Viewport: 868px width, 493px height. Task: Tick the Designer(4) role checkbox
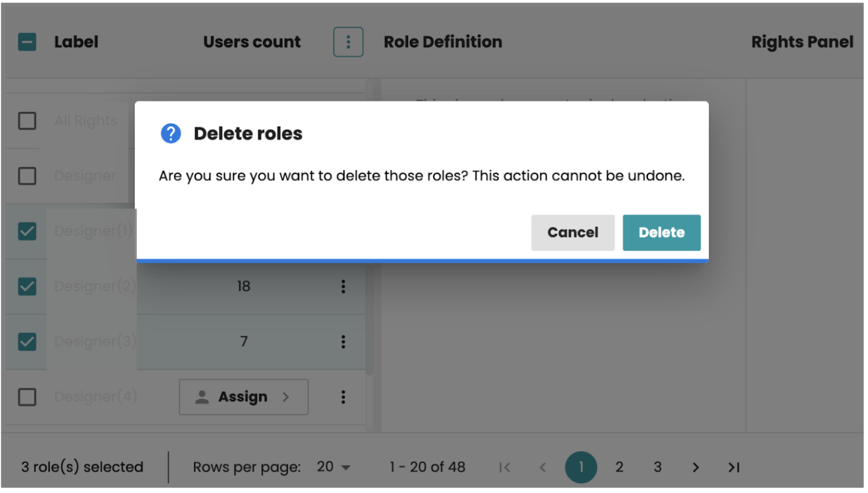(x=27, y=397)
